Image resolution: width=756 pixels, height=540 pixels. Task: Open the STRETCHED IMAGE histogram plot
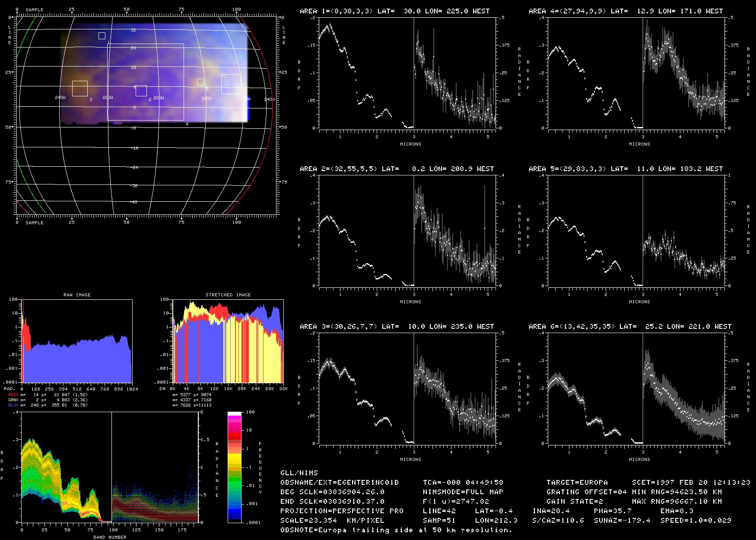pos(228,341)
